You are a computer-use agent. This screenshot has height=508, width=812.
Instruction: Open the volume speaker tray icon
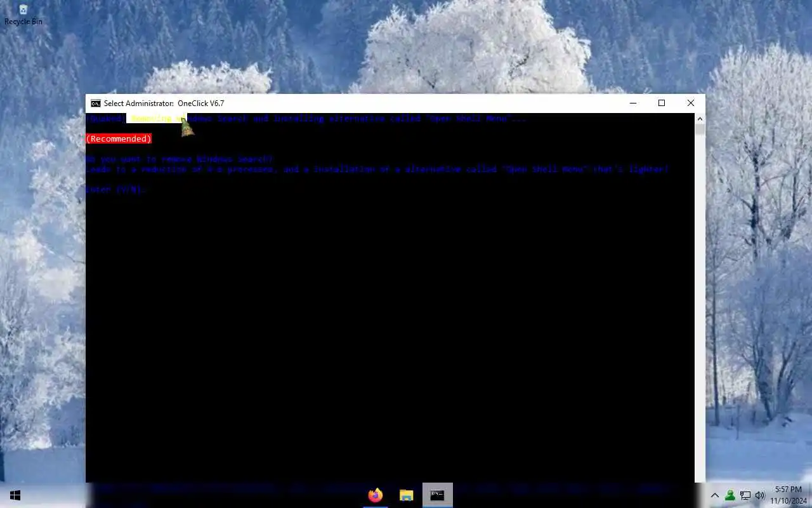[x=760, y=495]
